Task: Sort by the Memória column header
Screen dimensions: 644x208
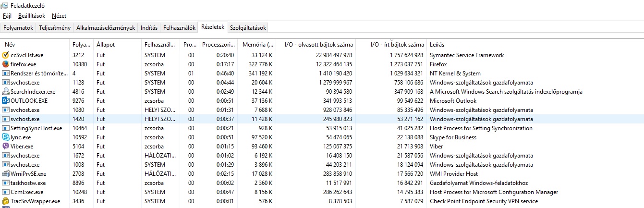Action: click(258, 45)
